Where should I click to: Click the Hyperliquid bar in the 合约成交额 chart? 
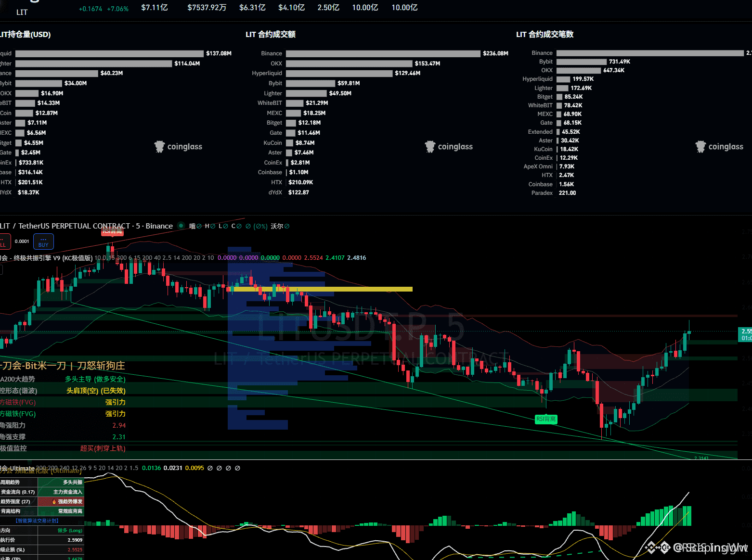point(339,73)
